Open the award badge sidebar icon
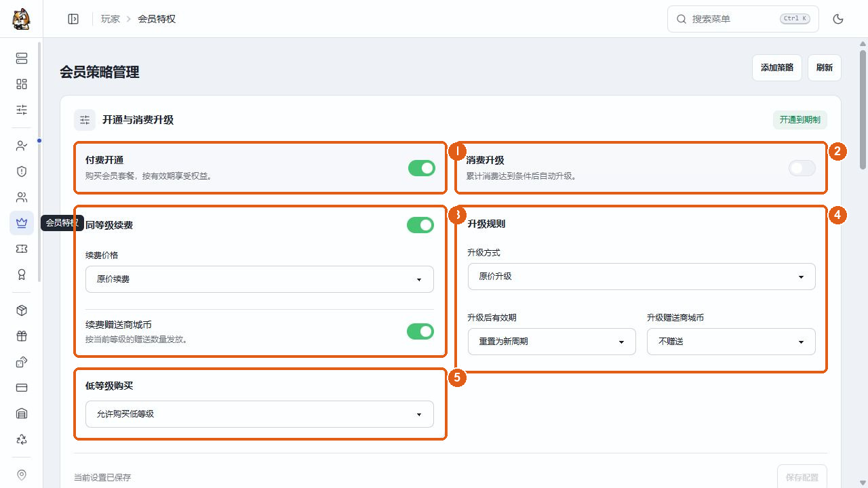The image size is (868, 488). 22,274
